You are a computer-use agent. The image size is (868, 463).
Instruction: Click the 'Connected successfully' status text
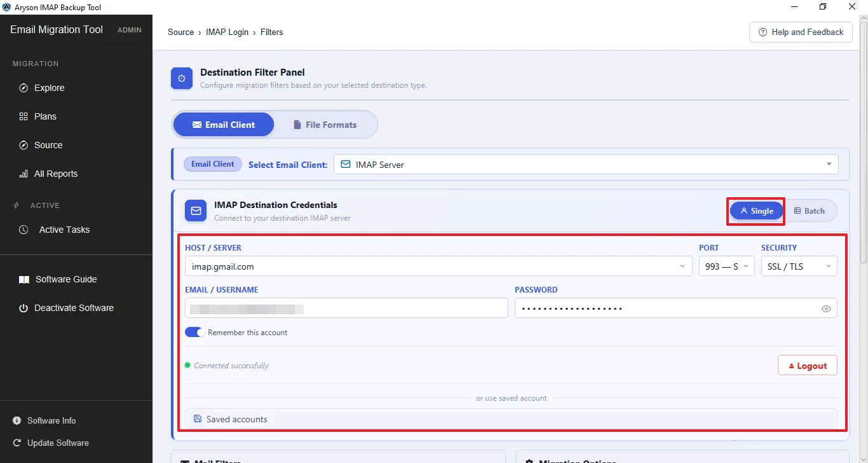point(231,366)
